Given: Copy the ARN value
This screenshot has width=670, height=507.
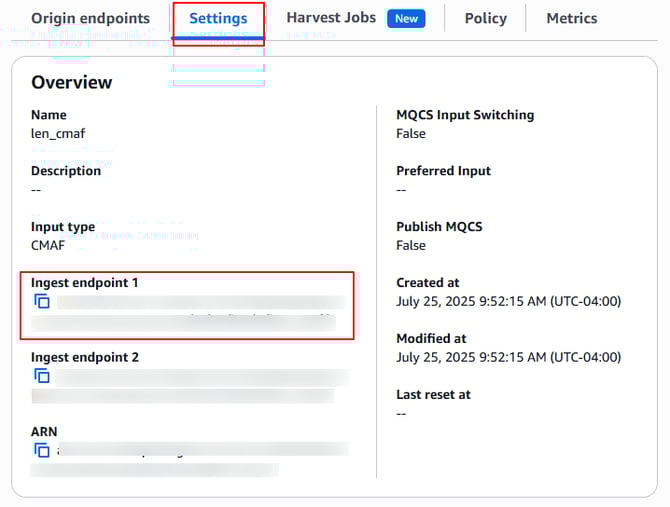Looking at the screenshot, I should 42,450.
